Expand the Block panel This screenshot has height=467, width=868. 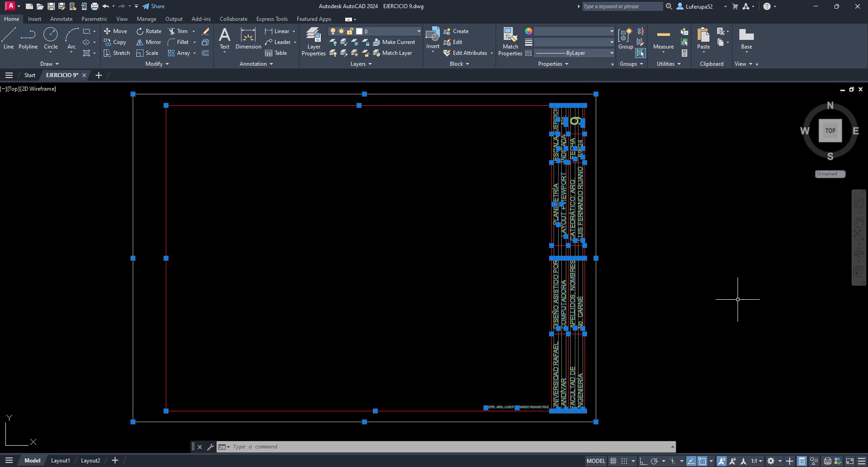tap(459, 64)
